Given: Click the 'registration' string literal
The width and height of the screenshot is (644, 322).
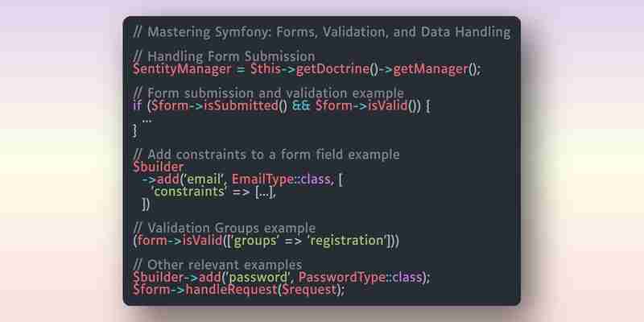Looking at the screenshot, I should (347, 240).
